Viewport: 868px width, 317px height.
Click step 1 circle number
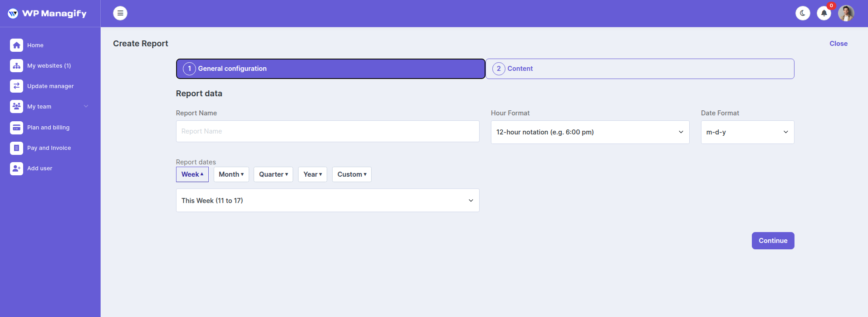(189, 69)
